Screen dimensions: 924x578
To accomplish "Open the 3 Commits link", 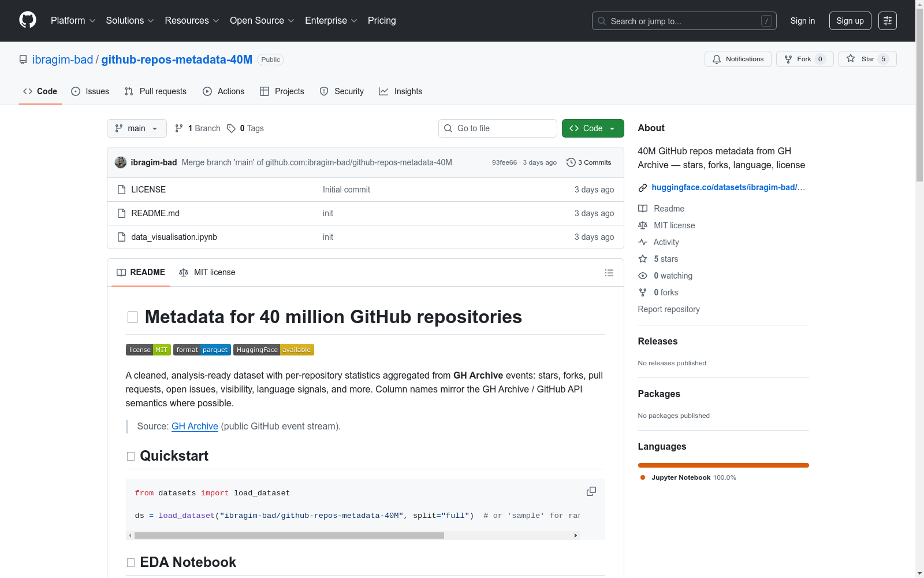I will click(589, 162).
